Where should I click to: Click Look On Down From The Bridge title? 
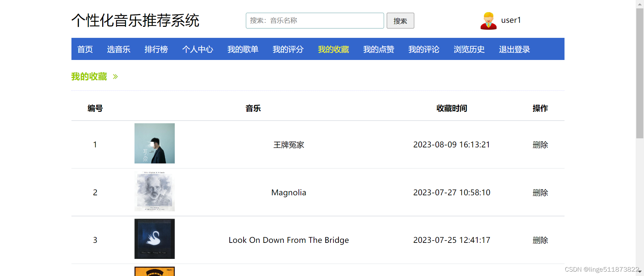(289, 240)
